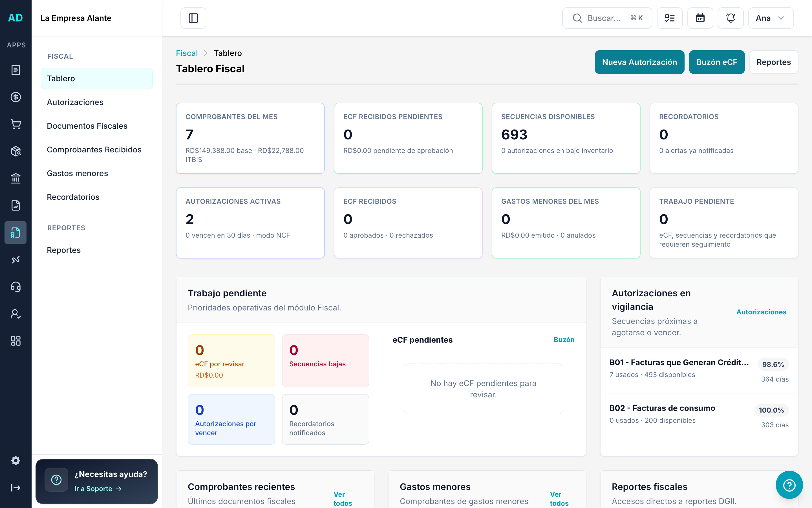Click the Secuencias bajas tile
812x508 pixels.
[x=325, y=360]
